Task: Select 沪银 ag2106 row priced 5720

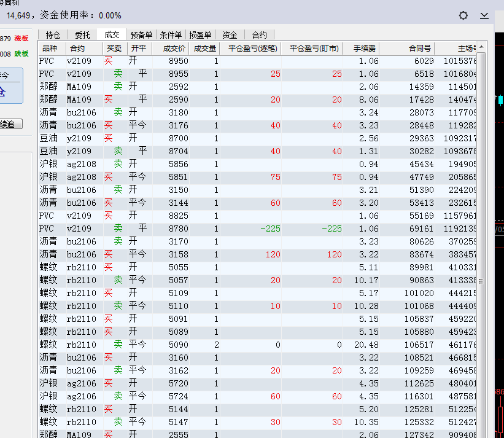Action: (x=257, y=383)
